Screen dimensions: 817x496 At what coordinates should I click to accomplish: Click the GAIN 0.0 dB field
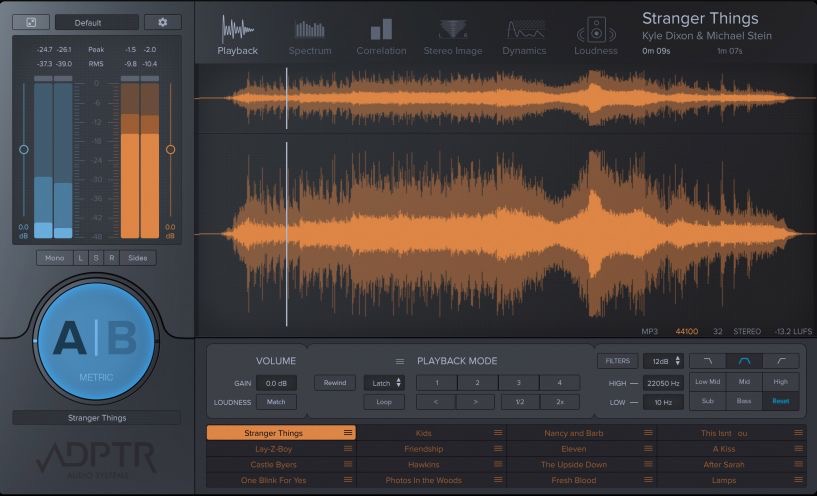point(276,383)
